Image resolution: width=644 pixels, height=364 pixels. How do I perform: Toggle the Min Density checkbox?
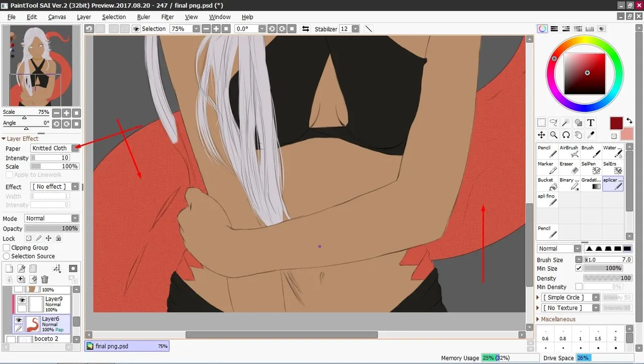579,287
